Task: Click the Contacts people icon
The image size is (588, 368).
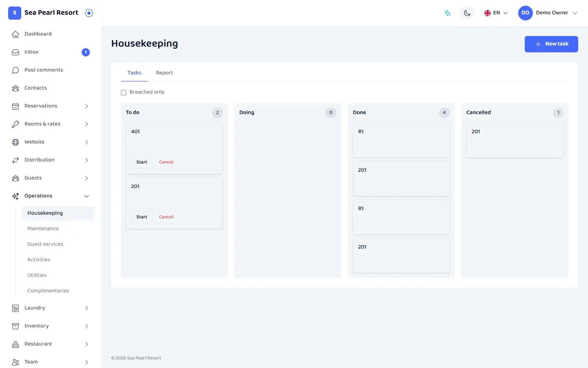Action: point(16,88)
